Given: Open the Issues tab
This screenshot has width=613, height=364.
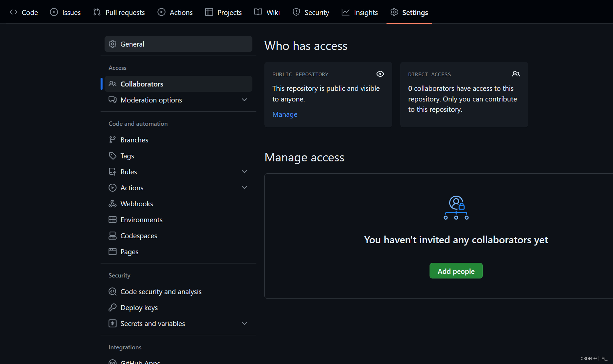Looking at the screenshot, I should coord(65,12).
